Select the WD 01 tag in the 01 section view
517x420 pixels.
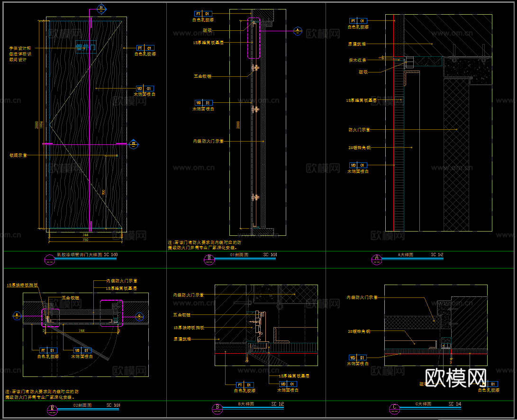pyautogui.click(x=203, y=103)
